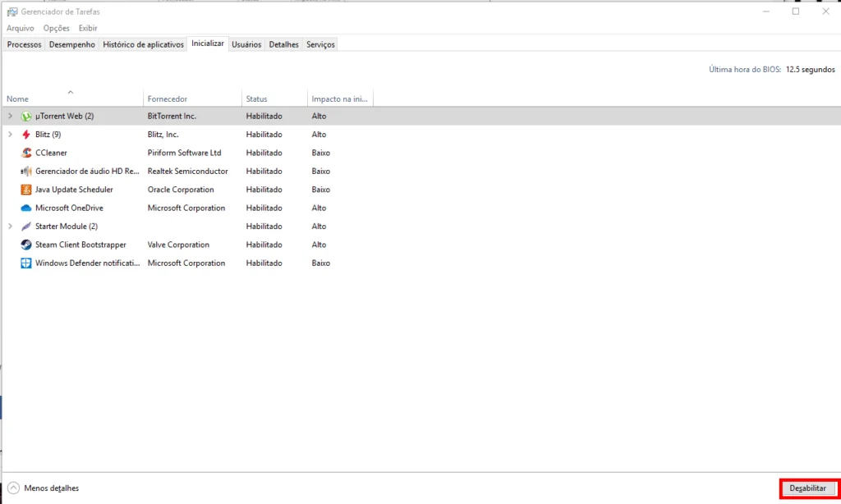Image resolution: width=841 pixels, height=504 pixels.
Task: Click the Microsoft OneDrive cloud icon
Action: click(x=25, y=208)
